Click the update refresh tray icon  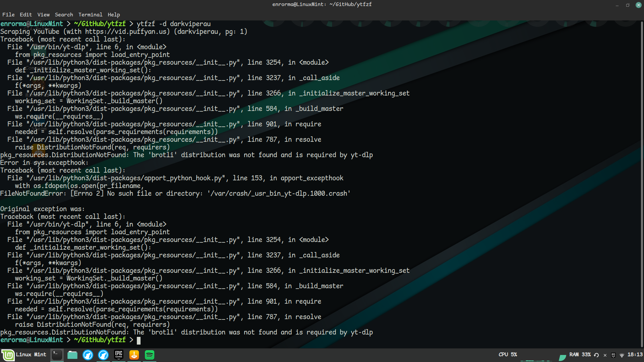[596, 355]
